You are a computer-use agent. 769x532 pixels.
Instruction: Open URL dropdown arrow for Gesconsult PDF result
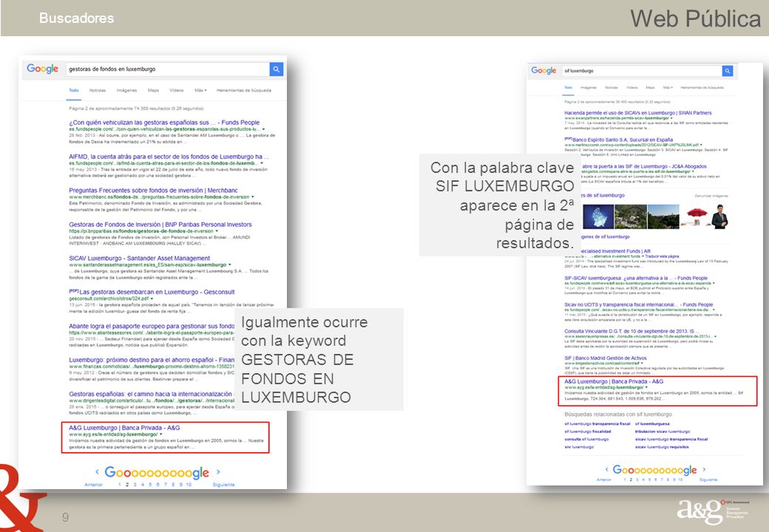[x=152, y=299]
